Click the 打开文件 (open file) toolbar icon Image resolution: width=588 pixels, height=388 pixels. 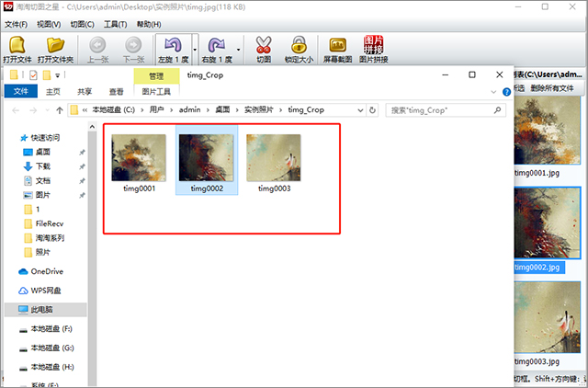18,49
